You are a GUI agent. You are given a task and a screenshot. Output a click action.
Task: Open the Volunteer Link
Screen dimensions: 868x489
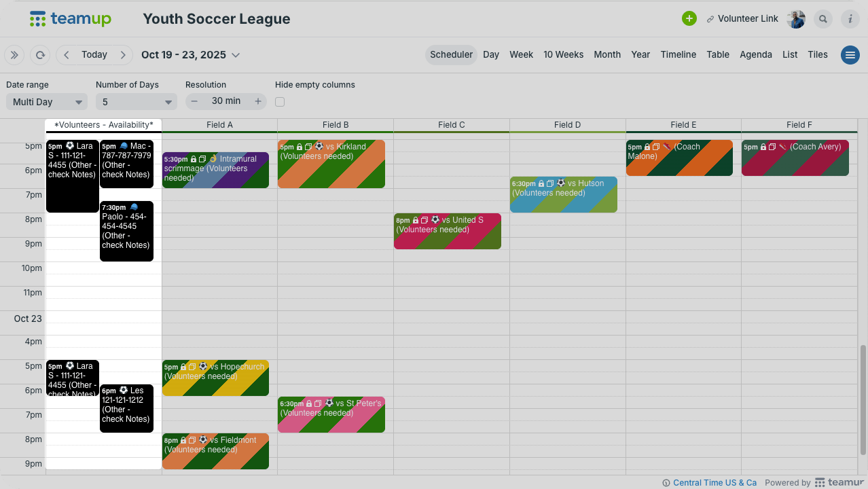pos(742,19)
